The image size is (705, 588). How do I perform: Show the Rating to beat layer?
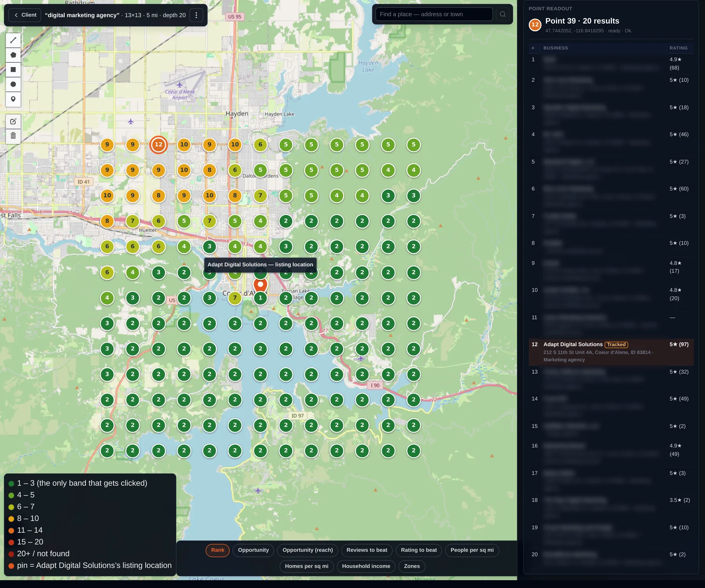click(419, 550)
